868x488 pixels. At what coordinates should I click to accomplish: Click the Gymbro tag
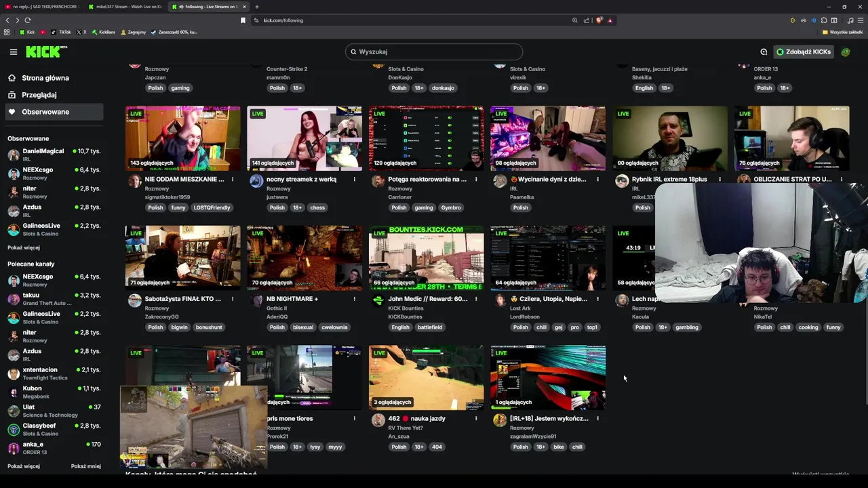[450, 207]
